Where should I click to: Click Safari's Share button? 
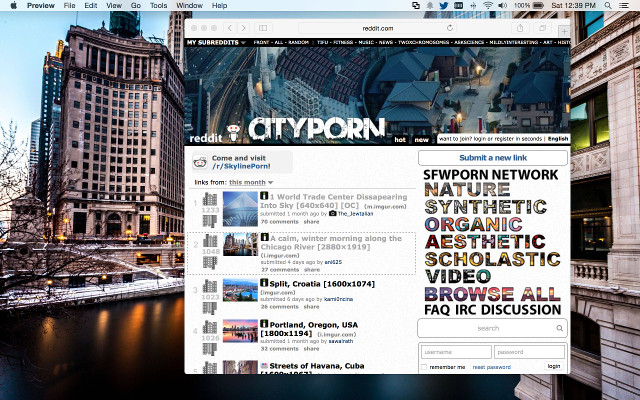coord(520,28)
